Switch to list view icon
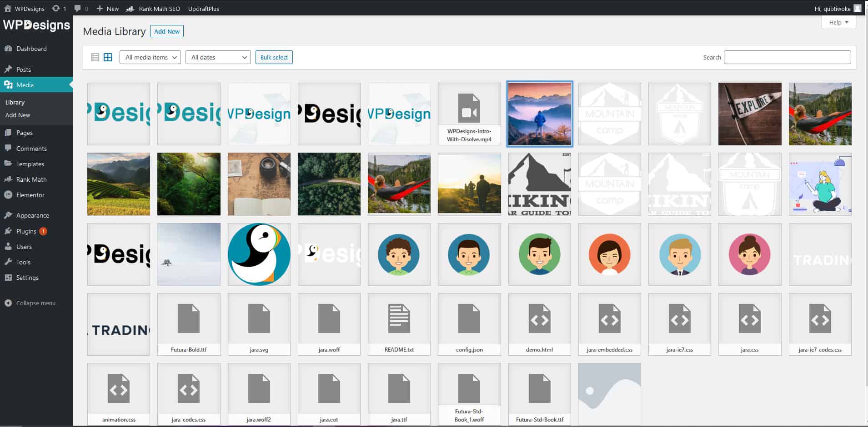 95,57
